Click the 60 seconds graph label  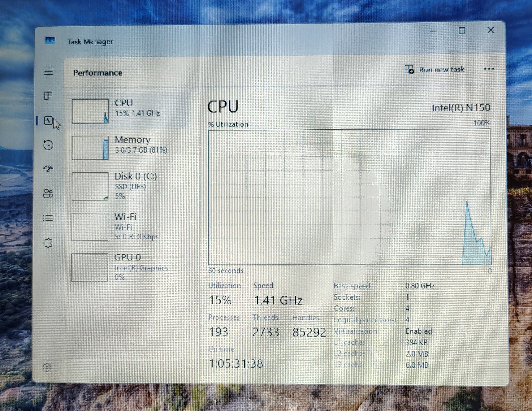(226, 271)
